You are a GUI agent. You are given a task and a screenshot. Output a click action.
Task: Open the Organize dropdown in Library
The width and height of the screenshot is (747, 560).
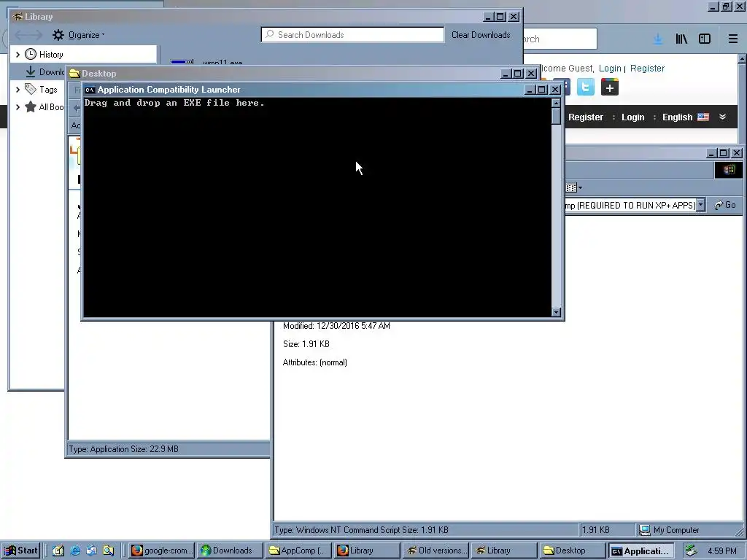[x=86, y=35]
